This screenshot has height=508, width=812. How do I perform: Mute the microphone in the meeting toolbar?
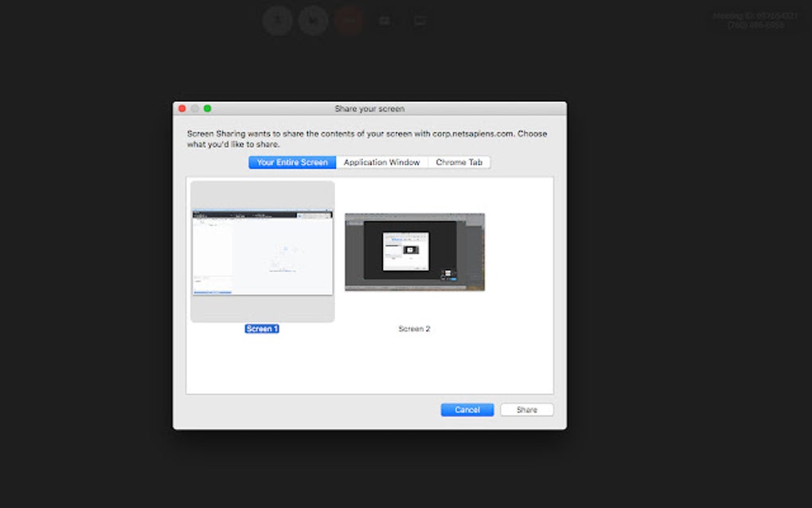pyautogui.click(x=277, y=20)
